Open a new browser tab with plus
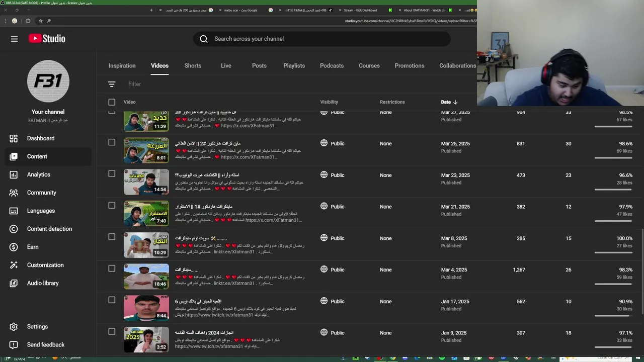The width and height of the screenshot is (644, 362). pos(151,10)
